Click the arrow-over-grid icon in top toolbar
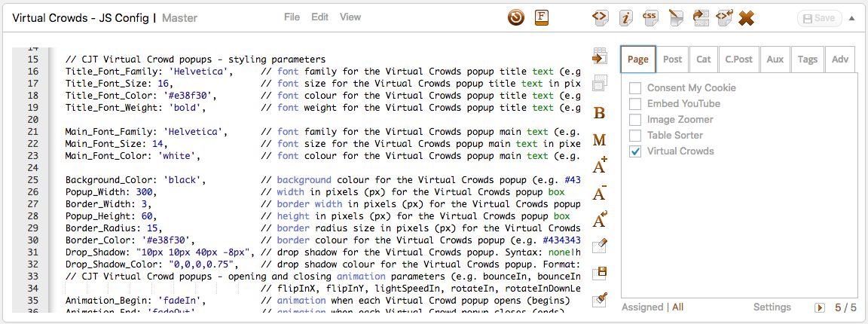Image resolution: width=868 pixels, height=324 pixels. click(701, 18)
